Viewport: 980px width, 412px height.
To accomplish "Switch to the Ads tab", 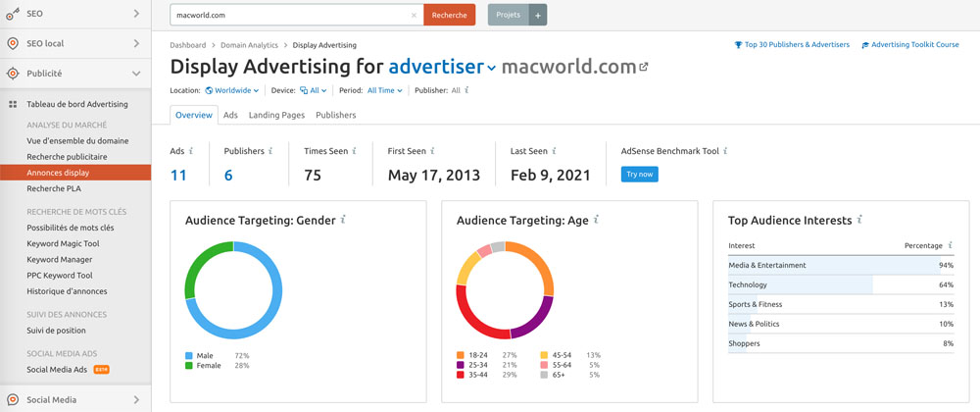I will [x=230, y=115].
